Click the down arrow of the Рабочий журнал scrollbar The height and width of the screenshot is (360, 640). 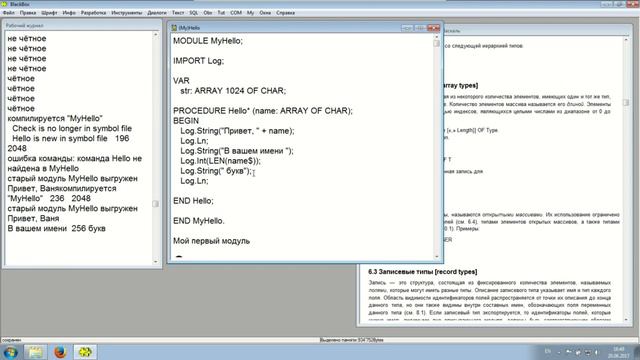pos(156,262)
